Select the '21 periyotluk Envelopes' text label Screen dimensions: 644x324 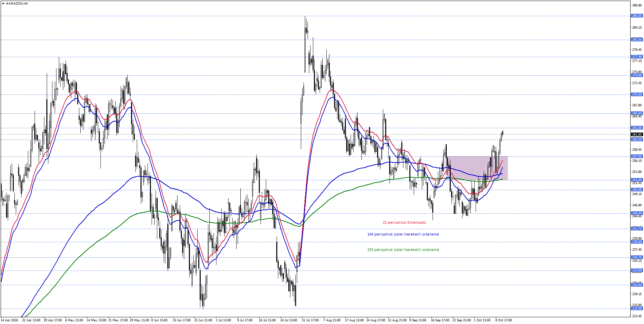coord(404,222)
